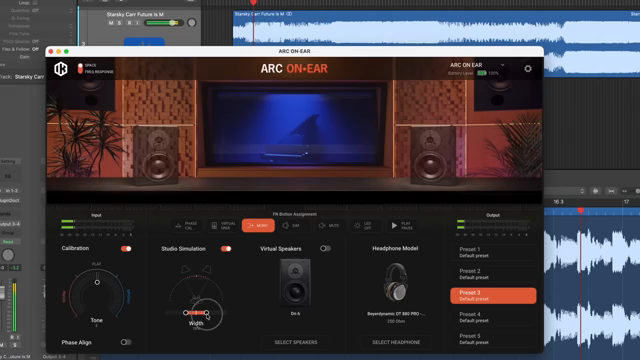Click the Mute FN button
Viewport: 640px width, 360px height.
329,225
